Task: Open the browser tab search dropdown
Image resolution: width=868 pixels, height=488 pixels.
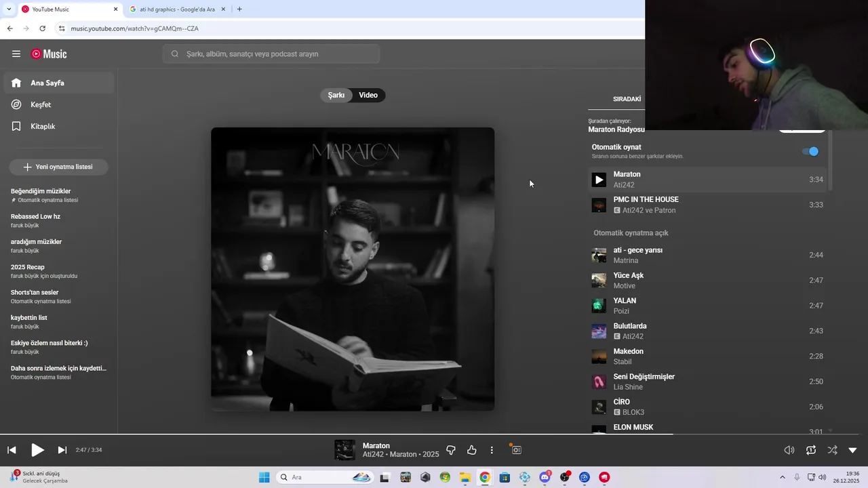Action: (9, 9)
